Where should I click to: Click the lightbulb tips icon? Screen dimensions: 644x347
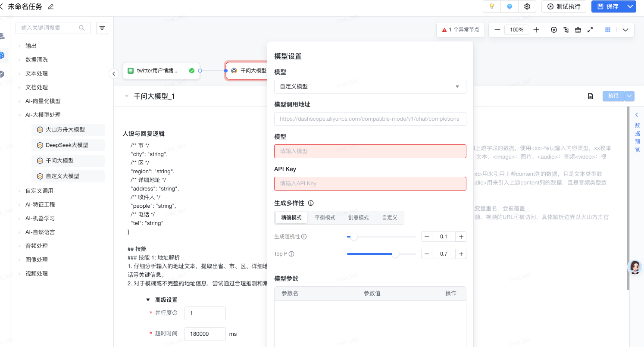click(491, 6)
